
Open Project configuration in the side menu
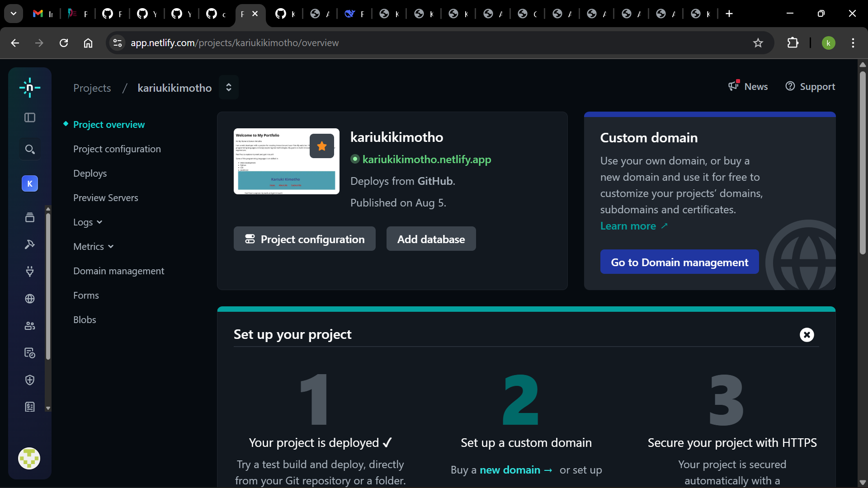[x=117, y=149]
